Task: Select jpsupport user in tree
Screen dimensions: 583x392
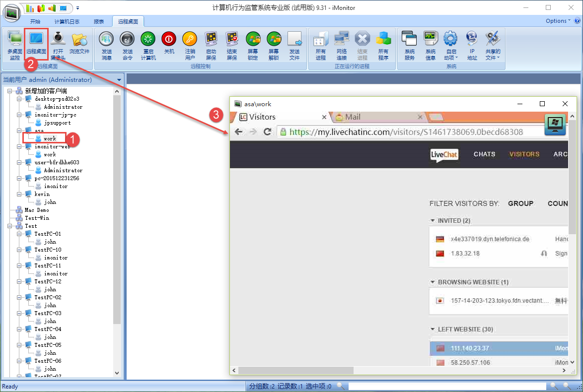Action: click(x=57, y=123)
